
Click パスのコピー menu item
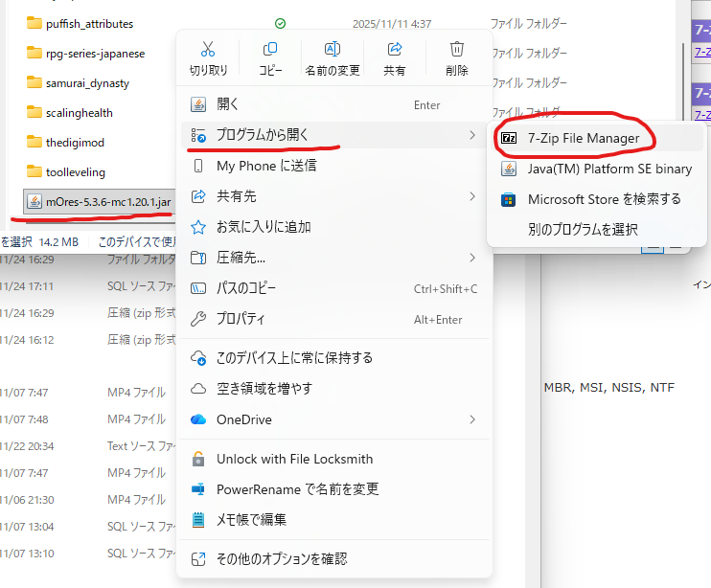click(x=253, y=288)
